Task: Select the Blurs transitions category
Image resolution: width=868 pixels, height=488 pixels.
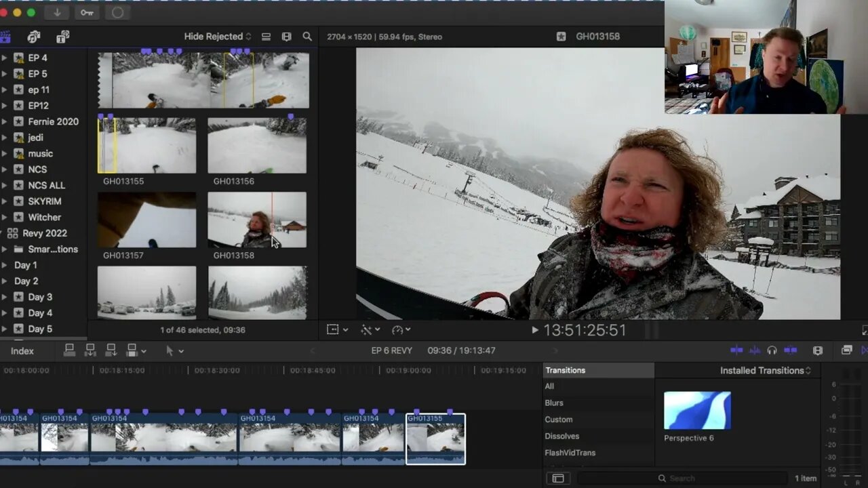Action: [x=554, y=403]
